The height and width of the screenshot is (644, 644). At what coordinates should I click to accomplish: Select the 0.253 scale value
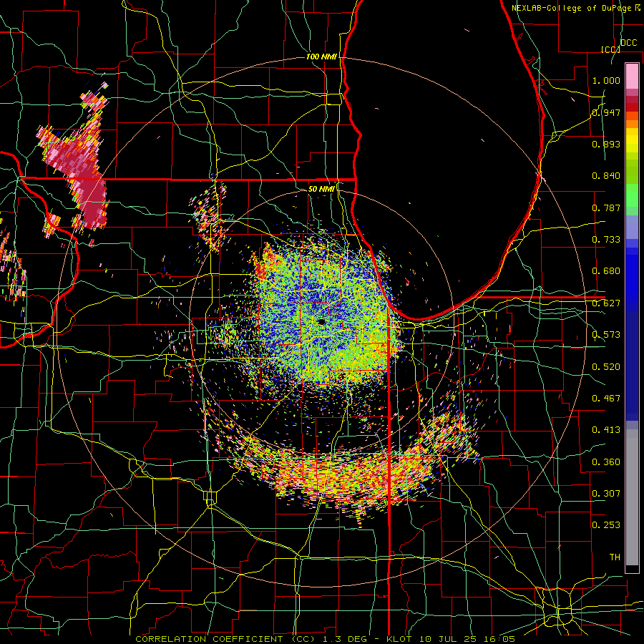coord(606,525)
